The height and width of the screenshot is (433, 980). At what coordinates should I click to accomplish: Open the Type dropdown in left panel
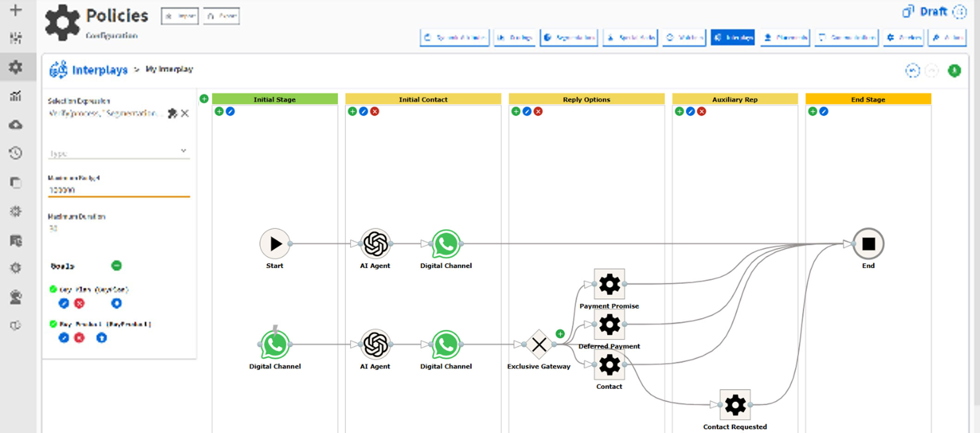(119, 153)
